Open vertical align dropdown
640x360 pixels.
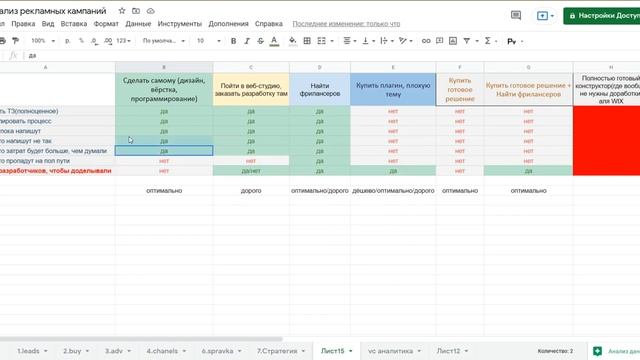[x=368, y=41]
